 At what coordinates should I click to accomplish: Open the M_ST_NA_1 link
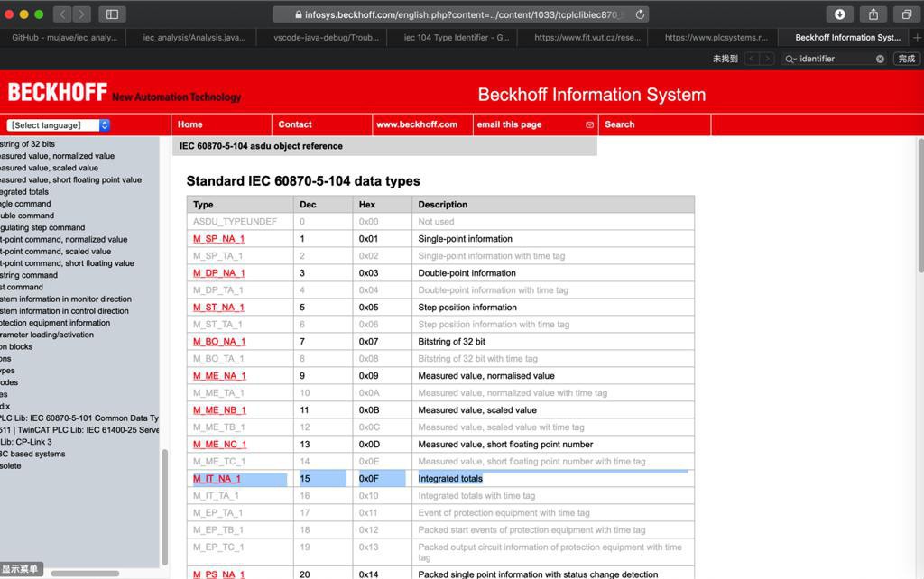click(x=218, y=307)
